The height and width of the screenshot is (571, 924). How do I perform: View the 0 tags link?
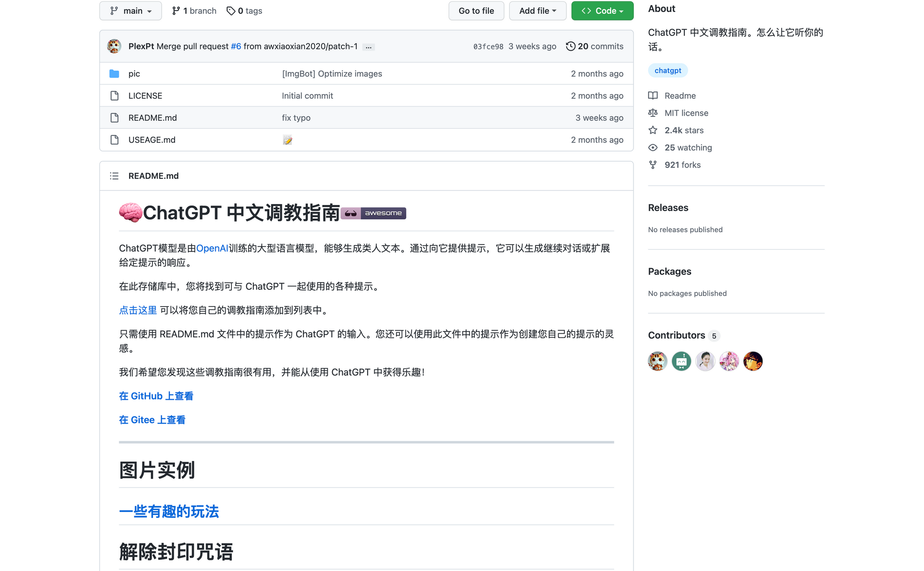click(x=244, y=11)
